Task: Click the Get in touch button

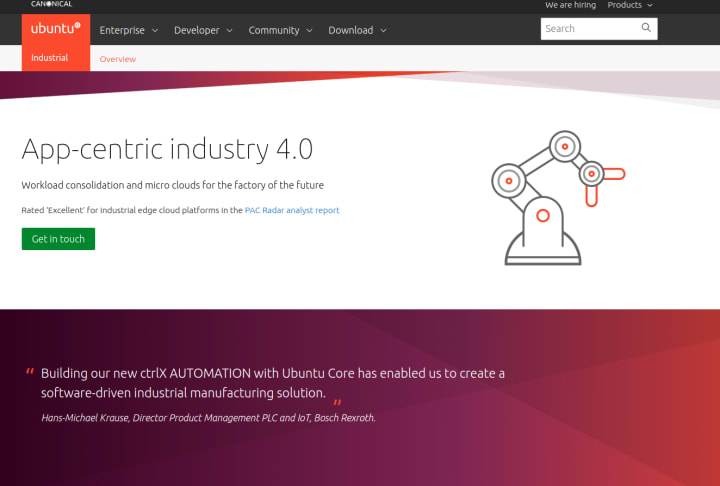Action: click(x=58, y=239)
